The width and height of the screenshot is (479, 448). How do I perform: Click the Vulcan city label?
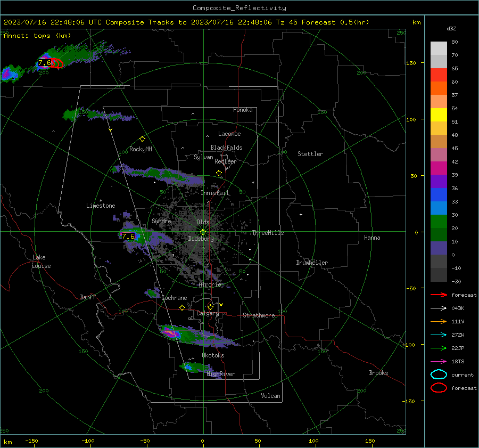270,396
